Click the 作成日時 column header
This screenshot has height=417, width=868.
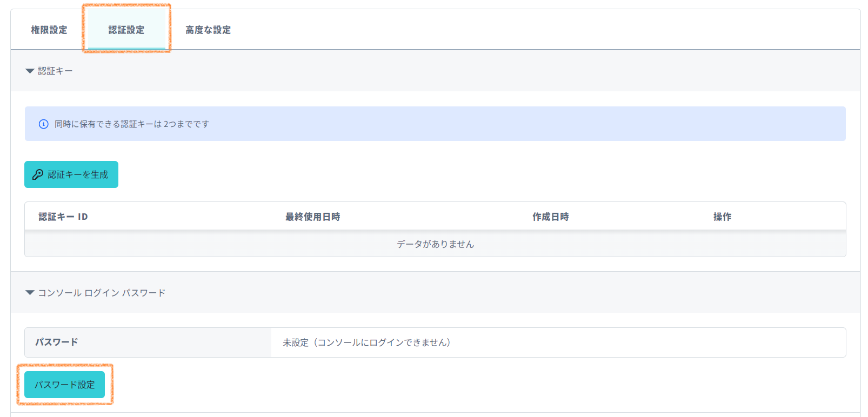click(x=551, y=217)
